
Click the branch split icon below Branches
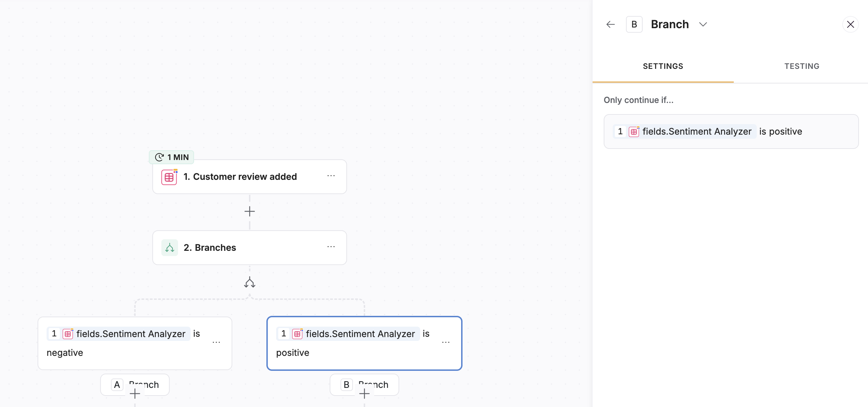click(249, 282)
